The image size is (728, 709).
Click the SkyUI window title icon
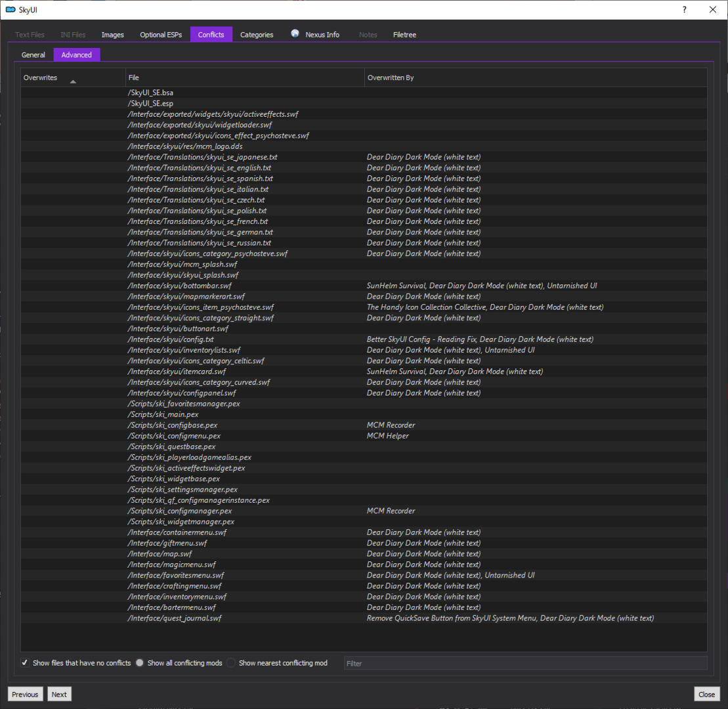click(x=11, y=9)
